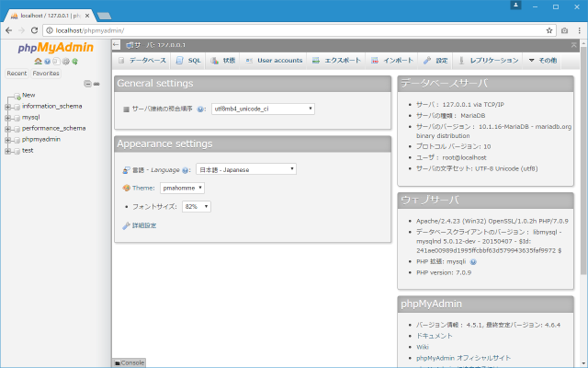Open the Theme dropdown showing pmahomme
The height and width of the screenshot is (368, 588).
click(182, 188)
